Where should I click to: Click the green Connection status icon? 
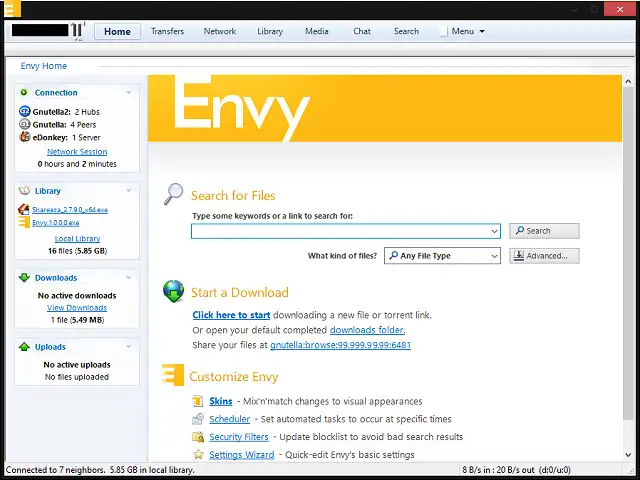pyautogui.click(x=24, y=92)
